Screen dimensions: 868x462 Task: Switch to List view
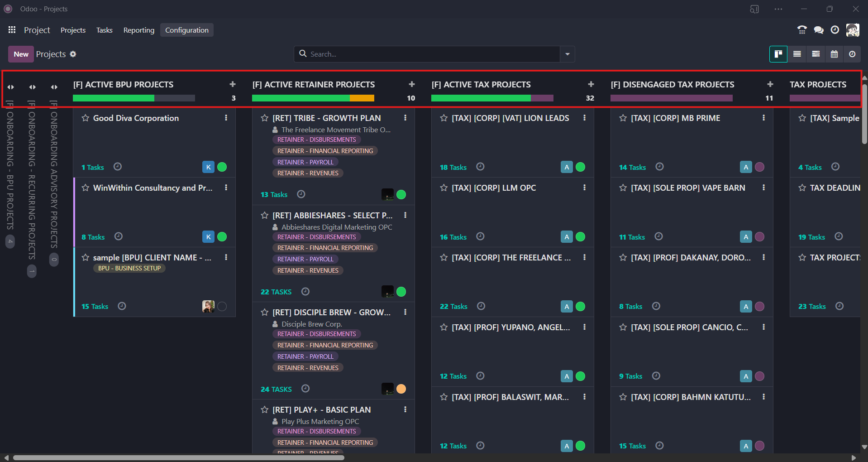797,54
